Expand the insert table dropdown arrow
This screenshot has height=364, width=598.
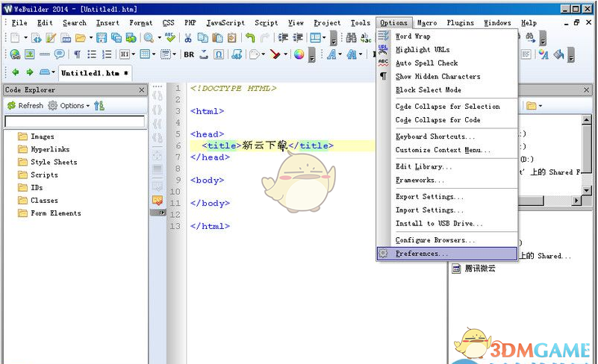pos(154,54)
